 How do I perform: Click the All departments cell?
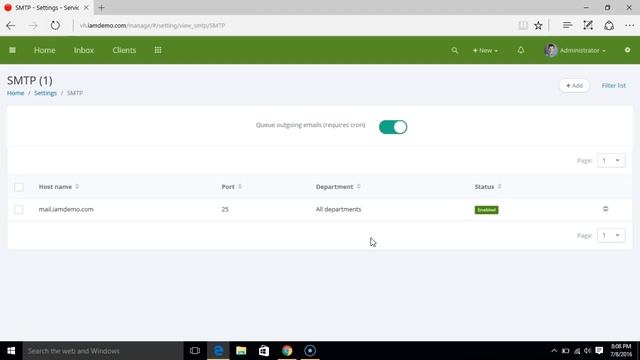coord(338,209)
